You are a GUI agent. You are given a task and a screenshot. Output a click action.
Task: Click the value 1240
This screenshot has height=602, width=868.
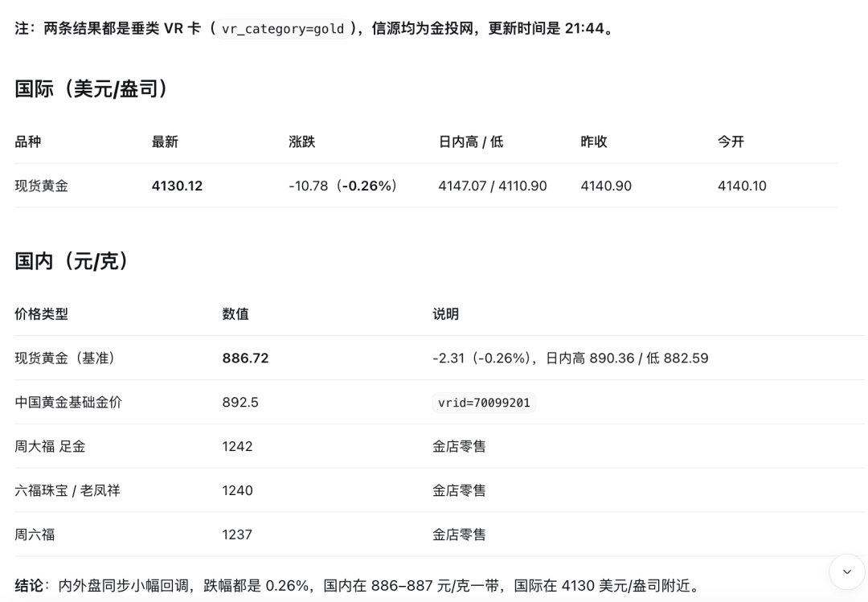pos(237,491)
